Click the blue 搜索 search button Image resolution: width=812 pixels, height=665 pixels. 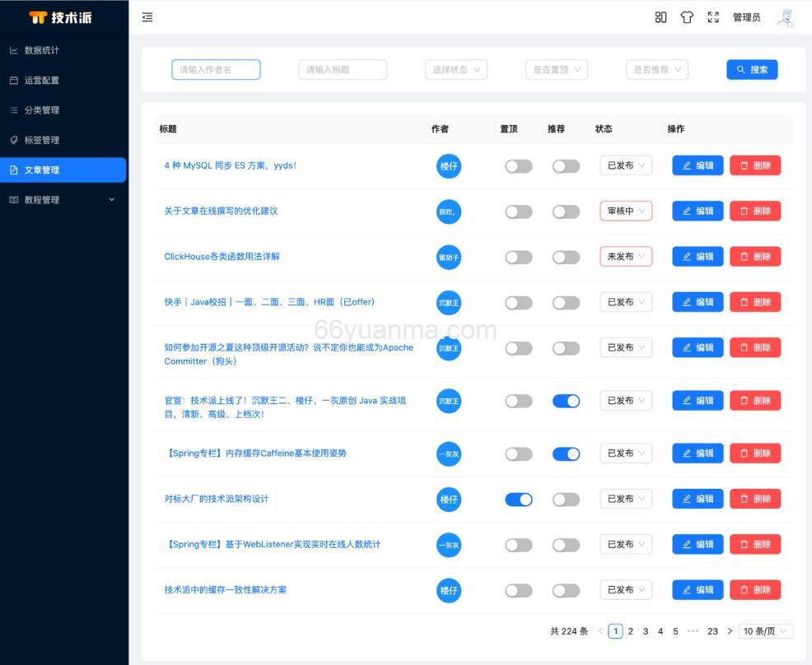pos(752,69)
